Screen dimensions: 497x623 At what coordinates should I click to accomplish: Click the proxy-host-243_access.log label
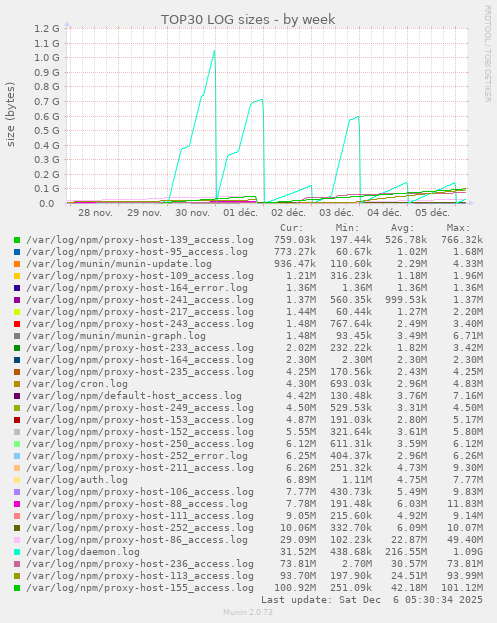click(x=140, y=324)
